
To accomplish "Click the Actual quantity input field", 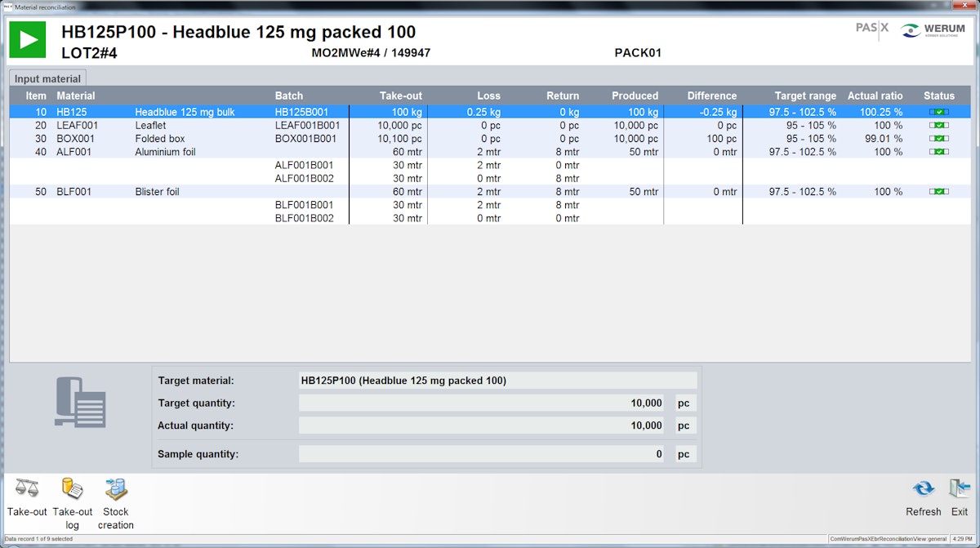I will (x=484, y=425).
